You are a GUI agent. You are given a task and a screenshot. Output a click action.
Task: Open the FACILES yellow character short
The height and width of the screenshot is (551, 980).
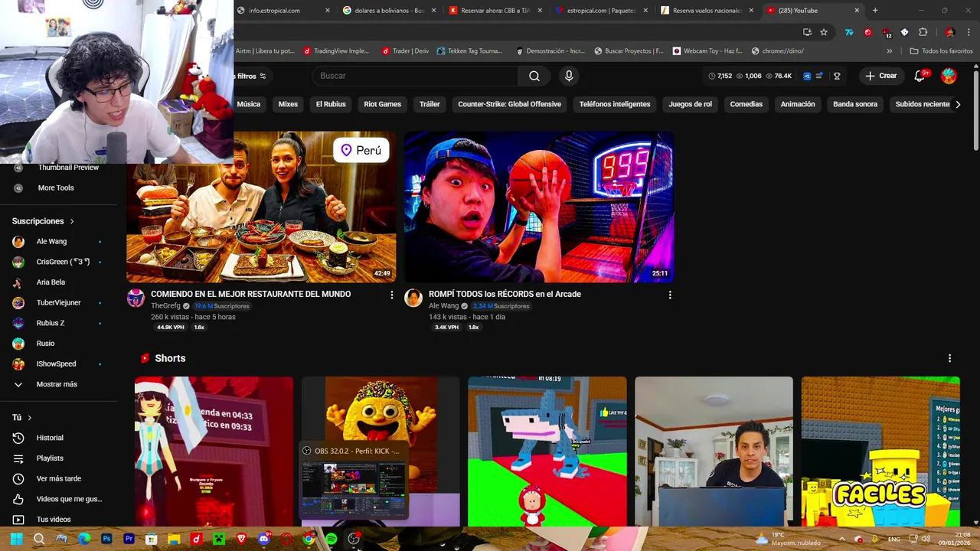(x=880, y=452)
